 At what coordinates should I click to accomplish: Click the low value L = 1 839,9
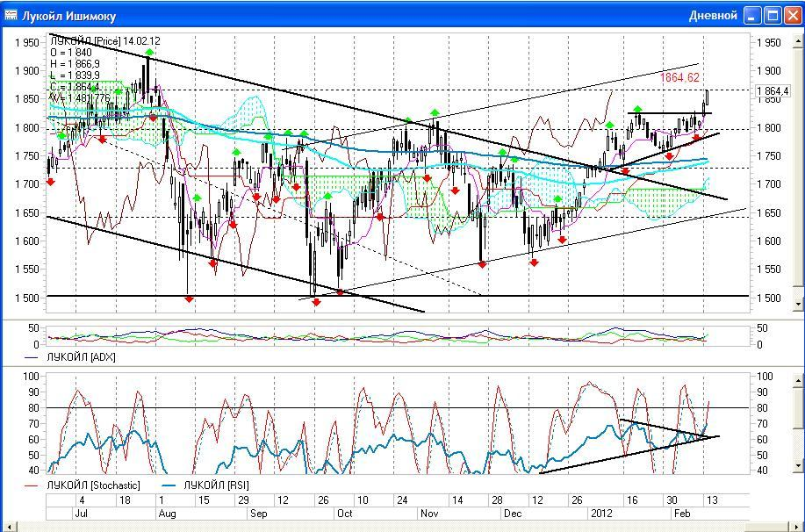coord(75,75)
